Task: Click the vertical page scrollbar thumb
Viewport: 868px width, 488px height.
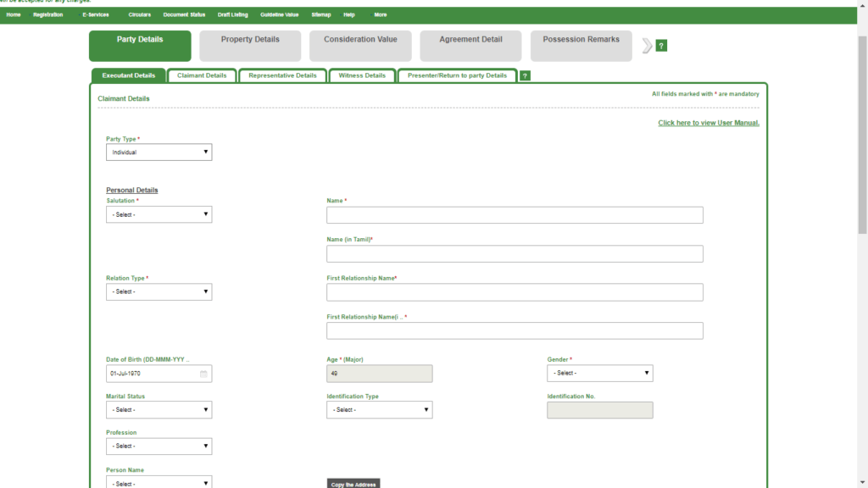Action: click(862, 135)
